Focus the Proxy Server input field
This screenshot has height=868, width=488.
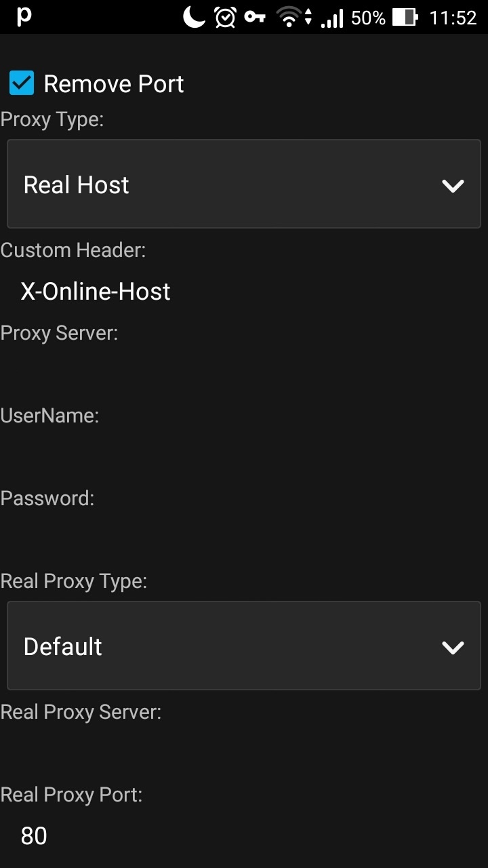pyautogui.click(x=244, y=374)
